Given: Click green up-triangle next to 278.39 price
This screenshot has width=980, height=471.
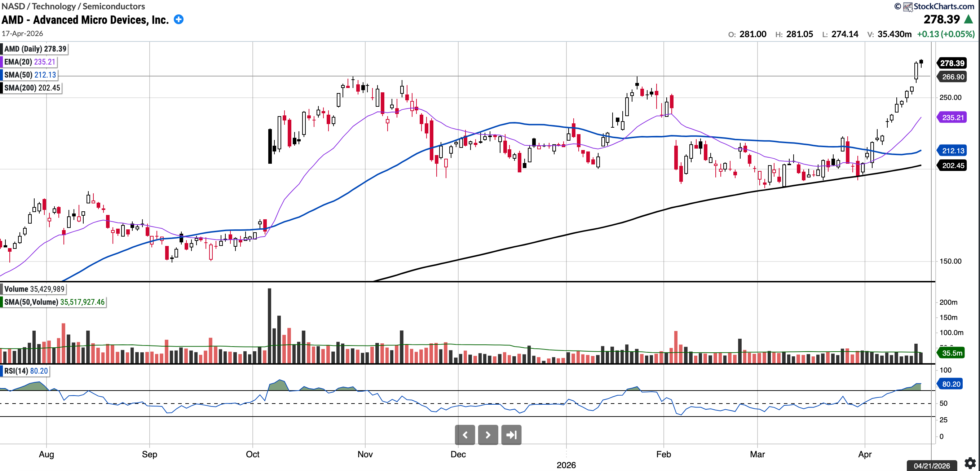Looking at the screenshot, I should point(968,19).
